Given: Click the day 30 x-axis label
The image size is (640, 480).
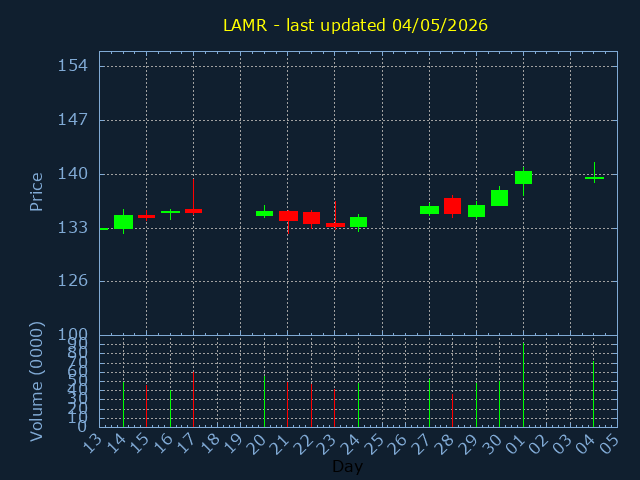Looking at the screenshot, I should click(493, 444).
